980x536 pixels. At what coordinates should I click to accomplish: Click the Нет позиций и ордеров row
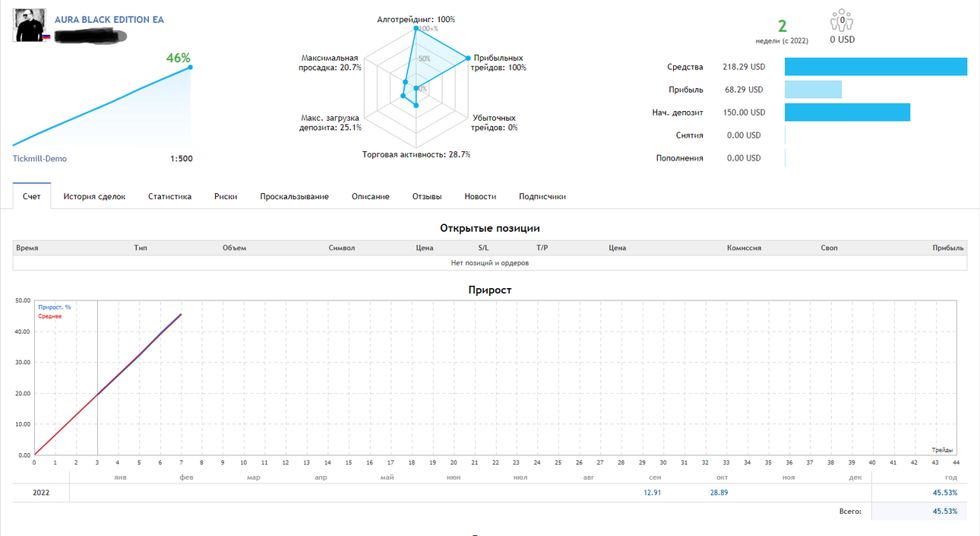coord(490,263)
